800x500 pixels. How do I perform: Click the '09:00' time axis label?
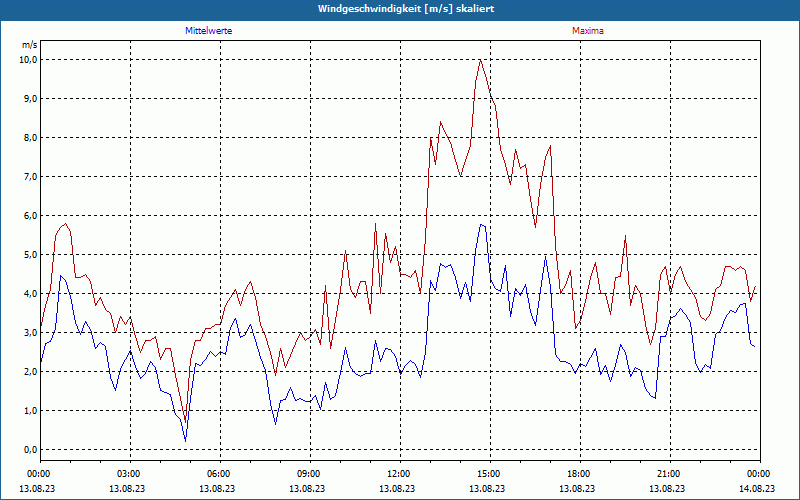tap(309, 474)
